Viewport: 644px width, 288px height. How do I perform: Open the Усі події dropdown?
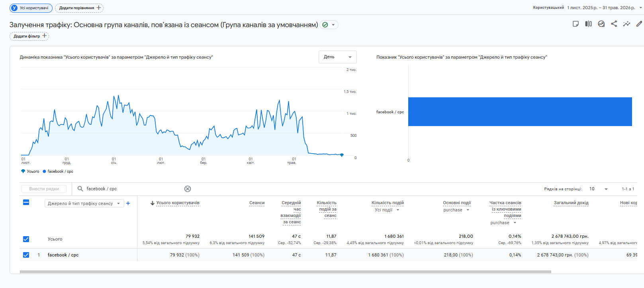tap(387, 210)
